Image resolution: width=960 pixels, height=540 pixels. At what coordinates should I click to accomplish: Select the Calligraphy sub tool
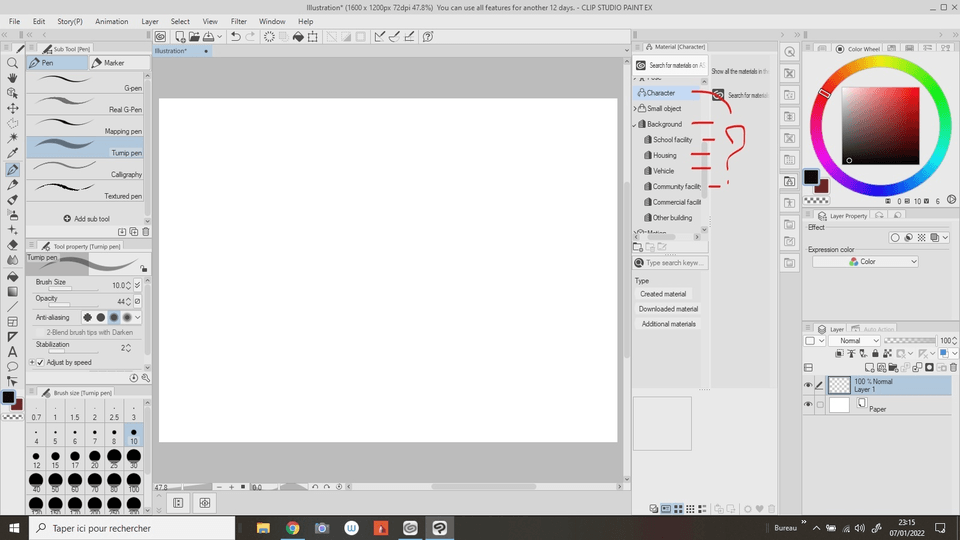85,170
